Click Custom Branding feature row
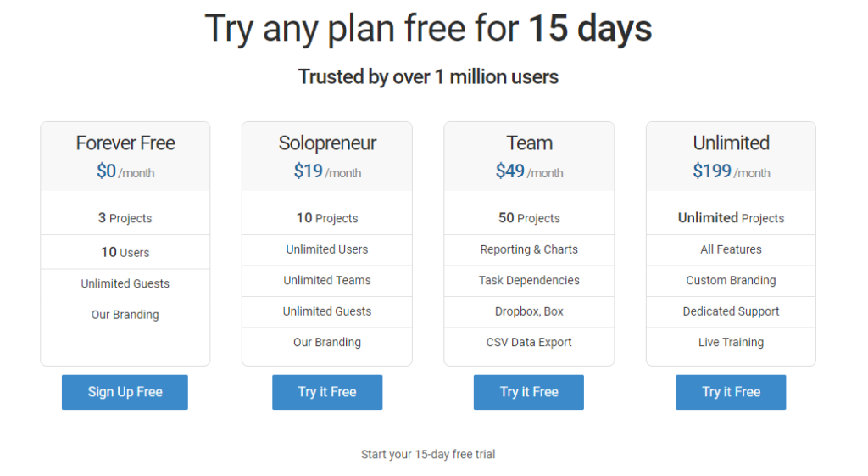 (x=731, y=280)
